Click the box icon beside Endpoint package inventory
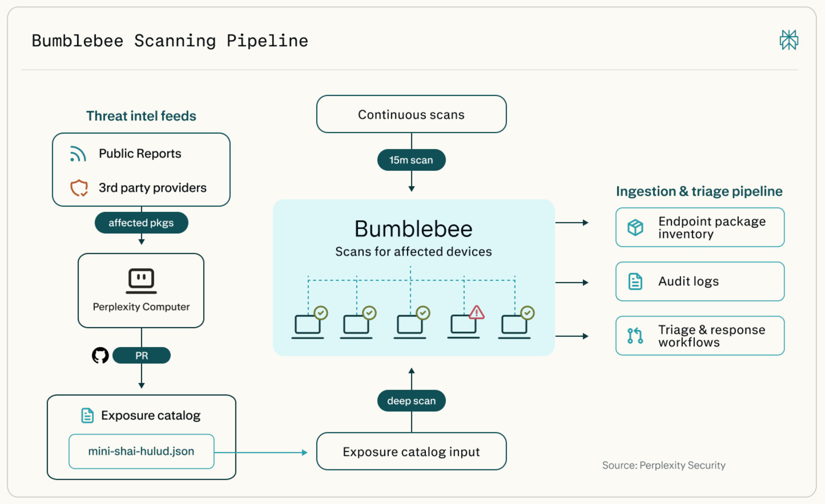Viewport: 825px width, 504px height. click(635, 227)
